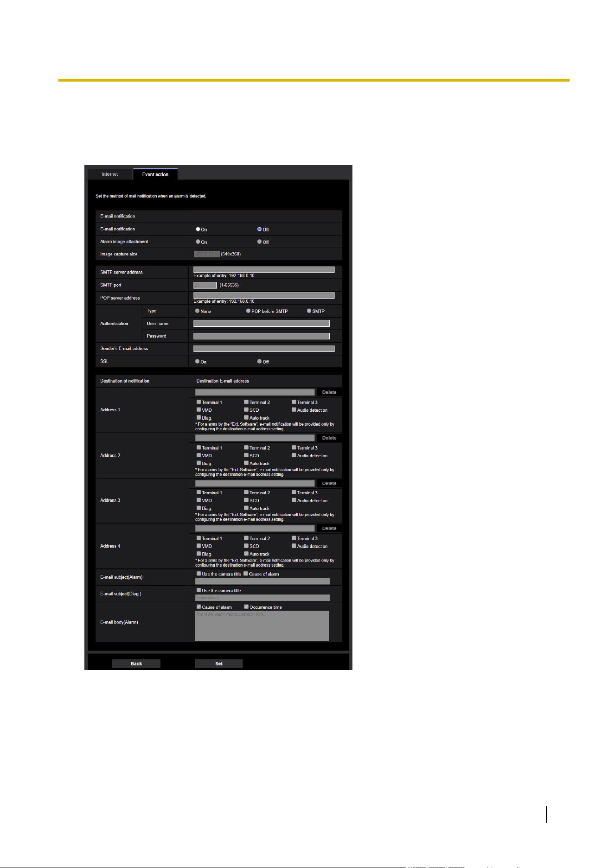Click the Authentication Password field

tap(262, 336)
